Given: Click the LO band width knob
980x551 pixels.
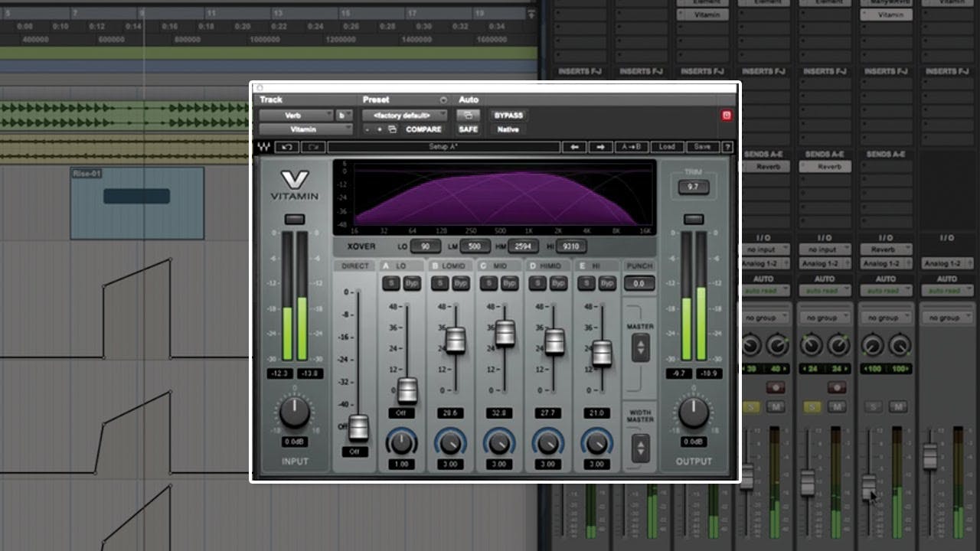Looking at the screenshot, I should tap(401, 442).
